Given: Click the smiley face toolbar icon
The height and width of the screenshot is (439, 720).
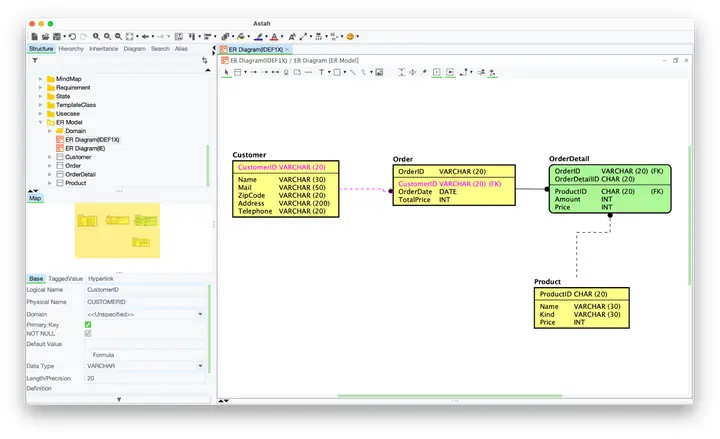Looking at the screenshot, I should pos(350,36).
